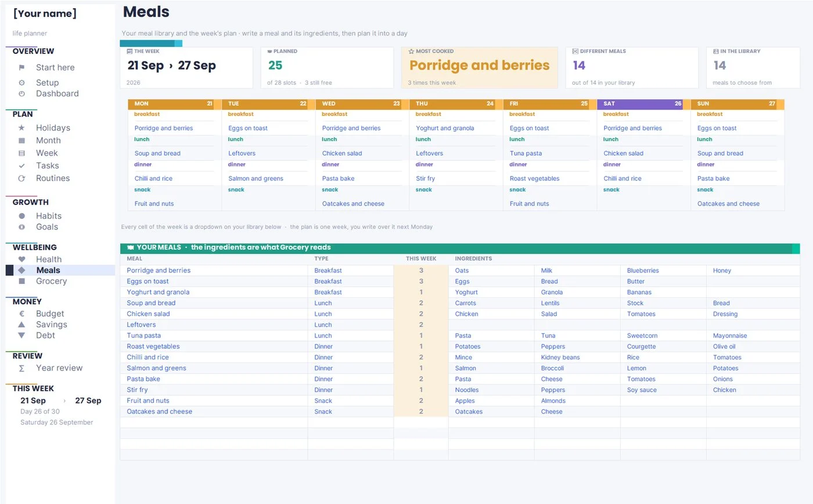Click the icon beside IN THE LIBRARY label
The height and width of the screenshot is (504, 813).
coord(716,51)
